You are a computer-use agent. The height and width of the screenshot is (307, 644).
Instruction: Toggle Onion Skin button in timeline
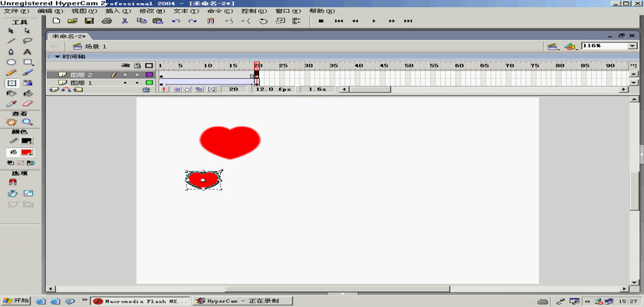pyautogui.click(x=176, y=89)
